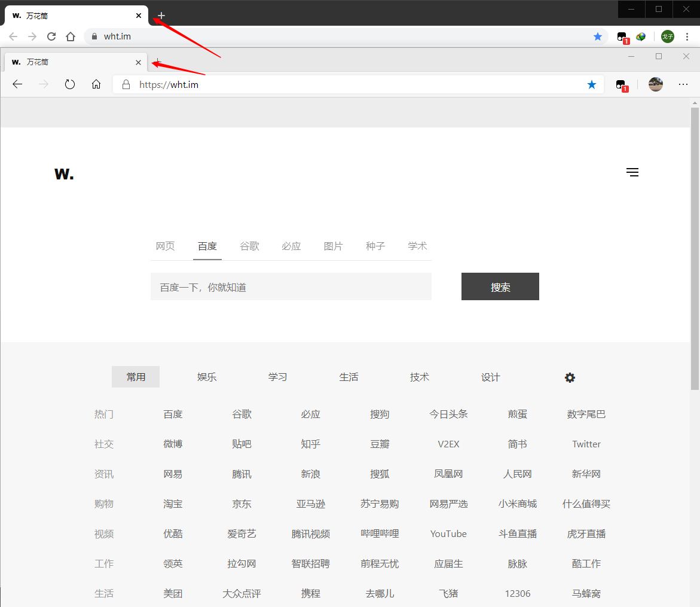700x607 pixels.
Task: Click the W. site logo
Action: [64, 174]
